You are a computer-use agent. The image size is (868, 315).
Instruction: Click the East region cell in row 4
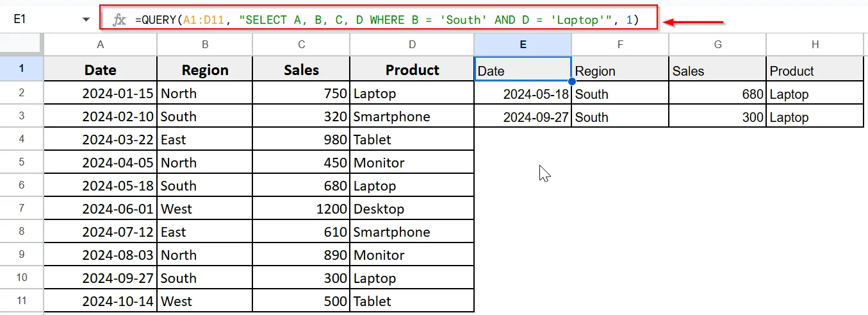[x=205, y=139]
